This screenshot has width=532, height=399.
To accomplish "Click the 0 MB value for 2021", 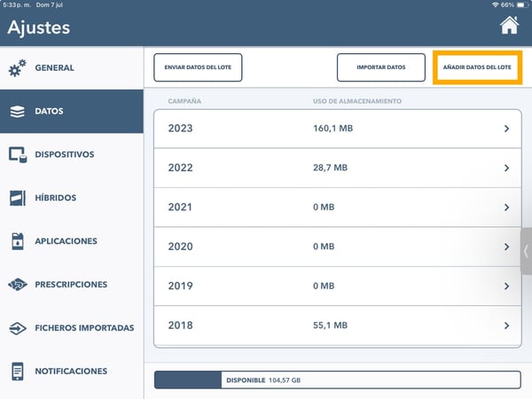I will 324,207.
